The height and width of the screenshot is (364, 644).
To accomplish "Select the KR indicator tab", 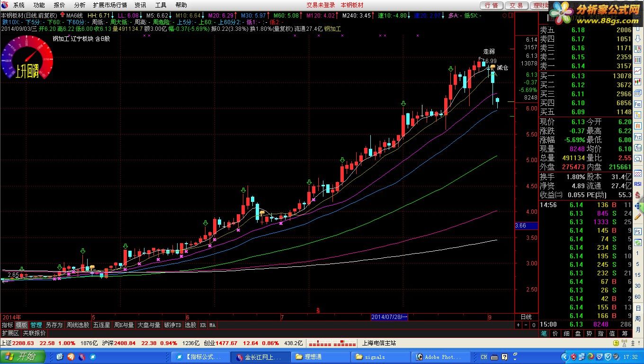I will 203,325.
